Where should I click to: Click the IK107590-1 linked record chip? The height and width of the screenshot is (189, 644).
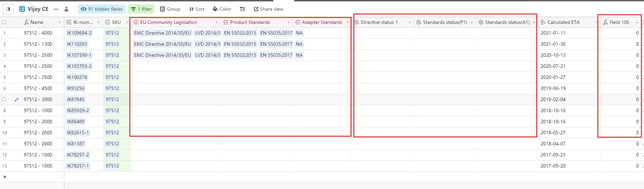click(79, 55)
